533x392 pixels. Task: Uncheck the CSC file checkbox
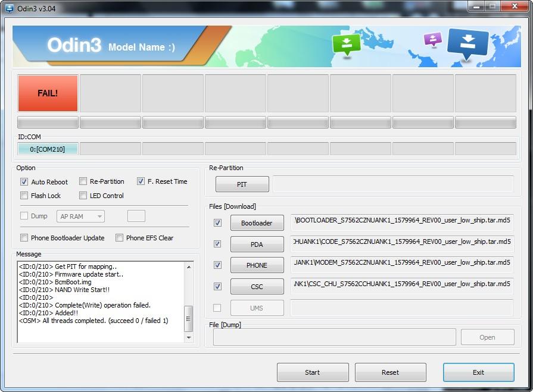tap(217, 287)
